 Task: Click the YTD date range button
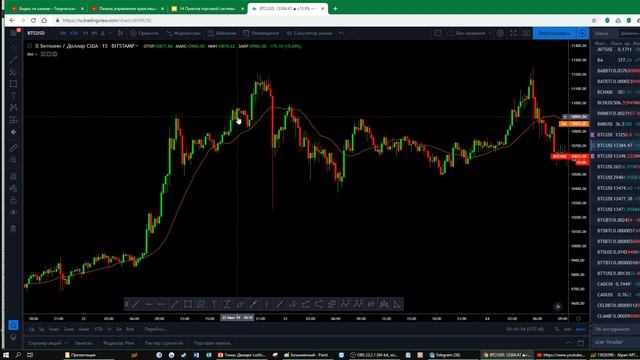tap(98, 329)
